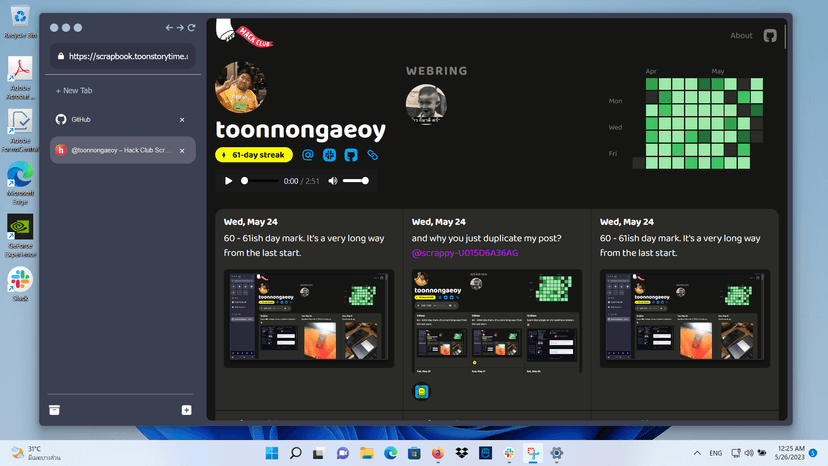Click the browser forward arrow
This screenshot has height=466, width=828.
[180, 27]
